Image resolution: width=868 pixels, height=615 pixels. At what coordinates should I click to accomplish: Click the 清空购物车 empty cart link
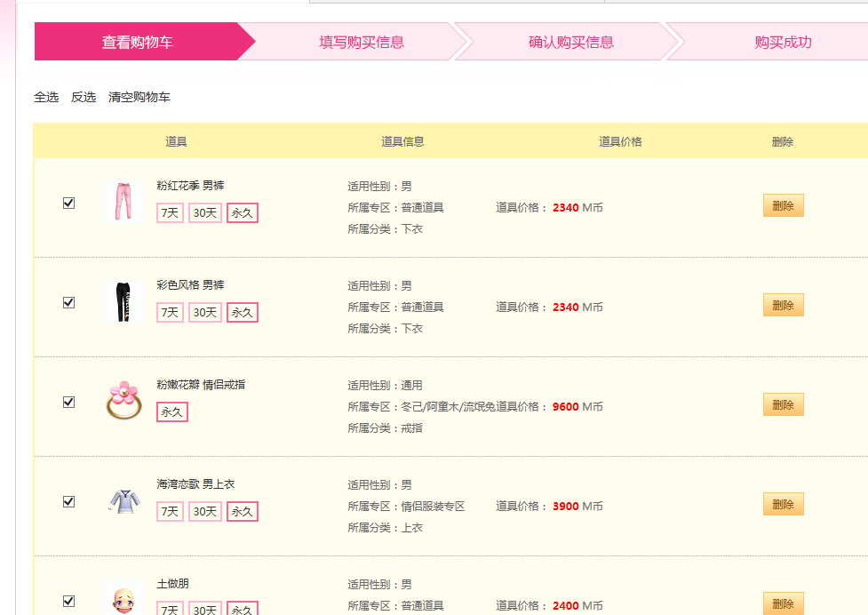tap(139, 97)
